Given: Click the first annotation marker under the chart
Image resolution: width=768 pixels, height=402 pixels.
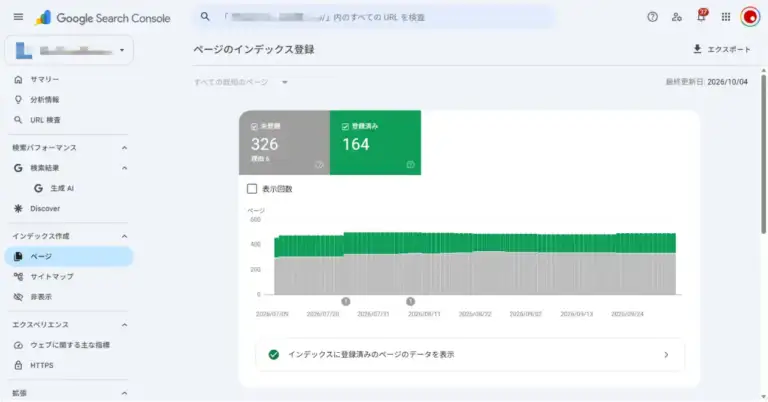Looking at the screenshot, I should [346, 302].
